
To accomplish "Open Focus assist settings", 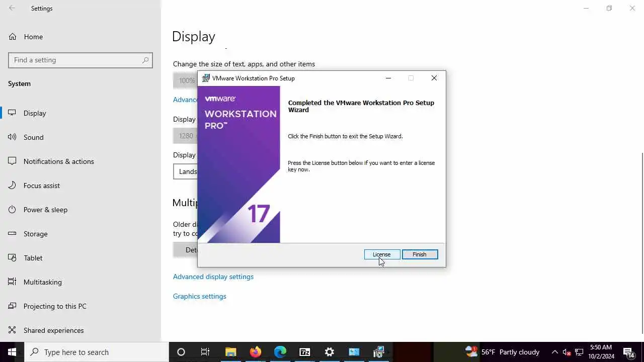I will [80, 186].
